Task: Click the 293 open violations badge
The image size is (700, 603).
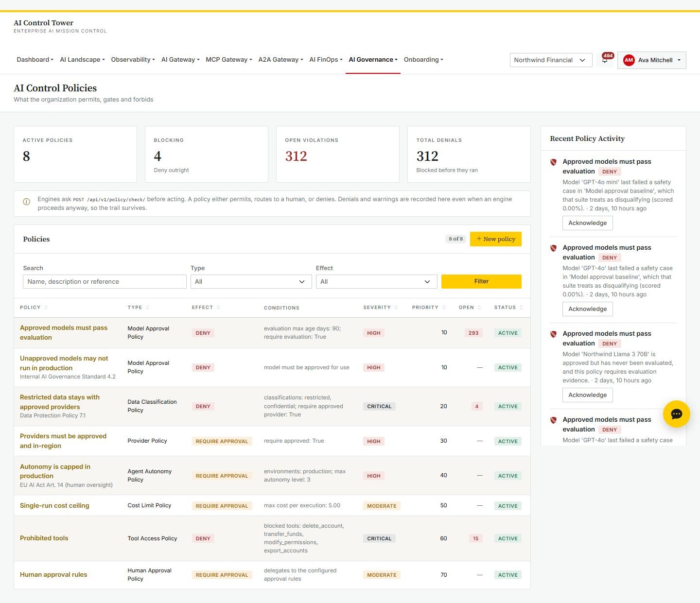Action: [473, 333]
